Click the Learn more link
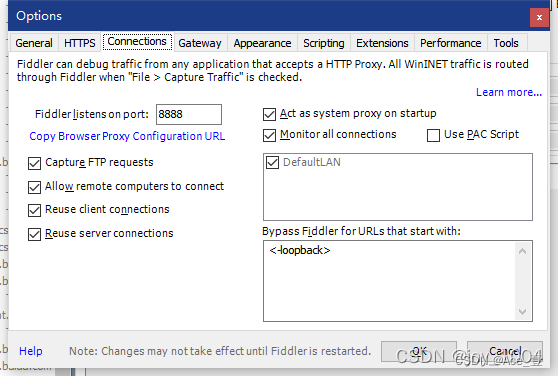Image resolution: width=558 pixels, height=376 pixels. [509, 92]
